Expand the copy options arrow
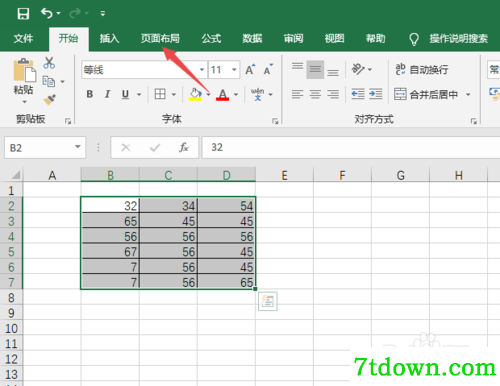Screen dimensions: 500x386 pos(62,81)
